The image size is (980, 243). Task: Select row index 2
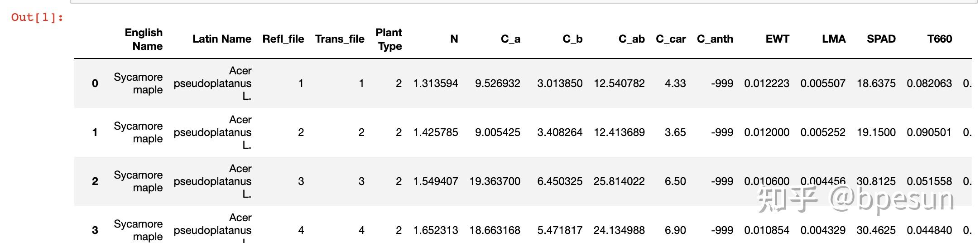tap(95, 181)
